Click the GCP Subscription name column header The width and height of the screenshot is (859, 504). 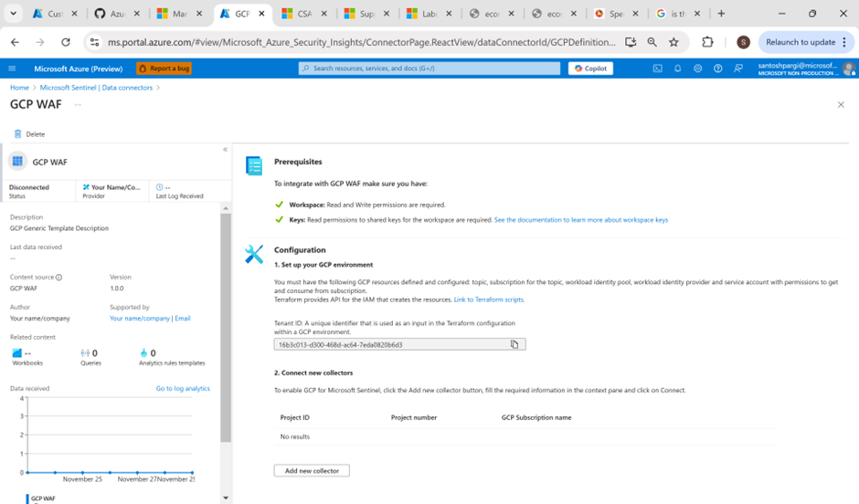536,417
